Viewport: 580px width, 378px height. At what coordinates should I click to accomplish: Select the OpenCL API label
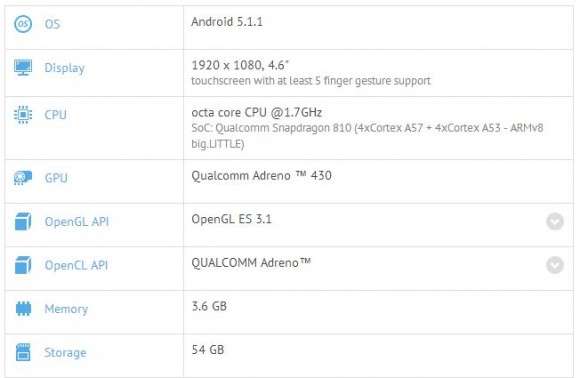pos(76,265)
